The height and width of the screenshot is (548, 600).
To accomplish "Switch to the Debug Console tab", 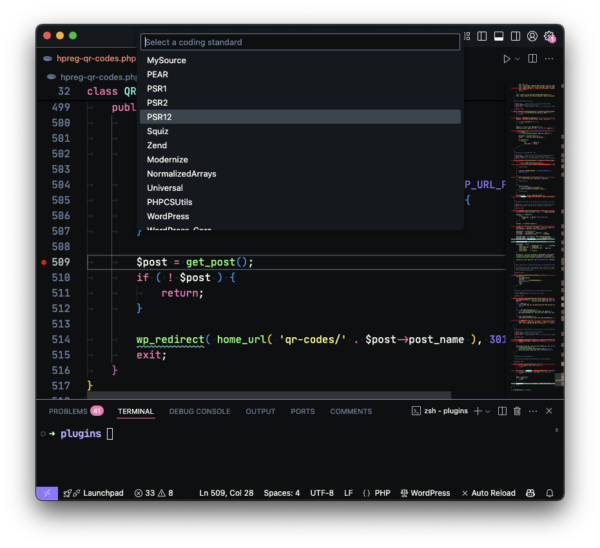I will click(200, 411).
